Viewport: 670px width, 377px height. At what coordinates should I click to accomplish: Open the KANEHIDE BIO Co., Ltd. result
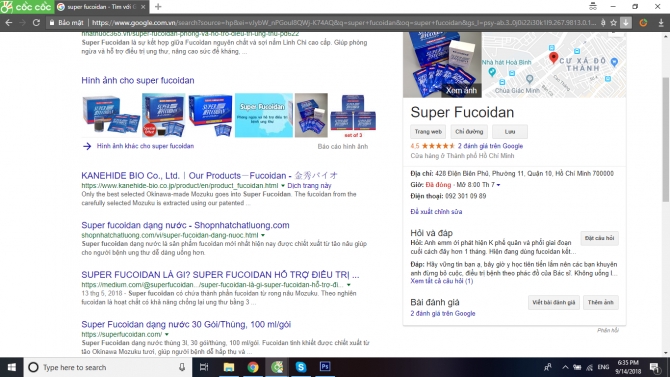click(209, 176)
